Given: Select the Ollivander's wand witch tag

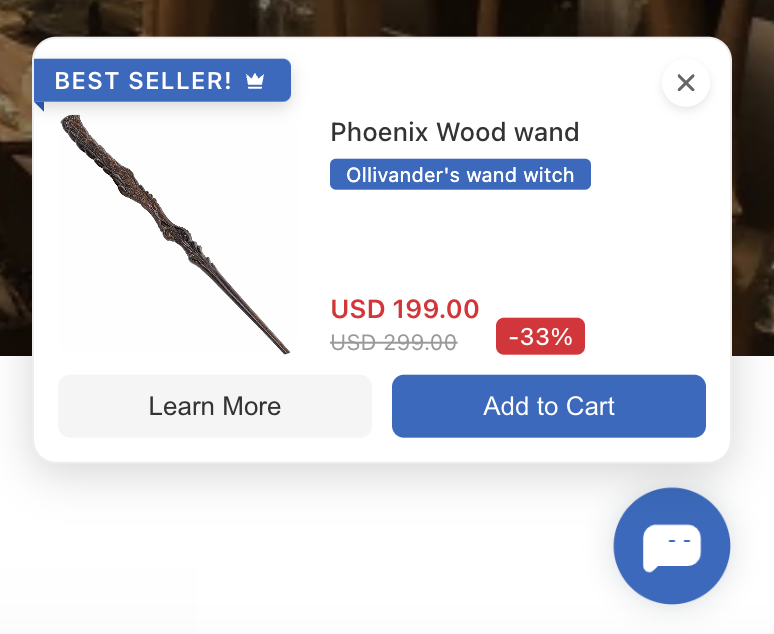Looking at the screenshot, I should 460,174.
